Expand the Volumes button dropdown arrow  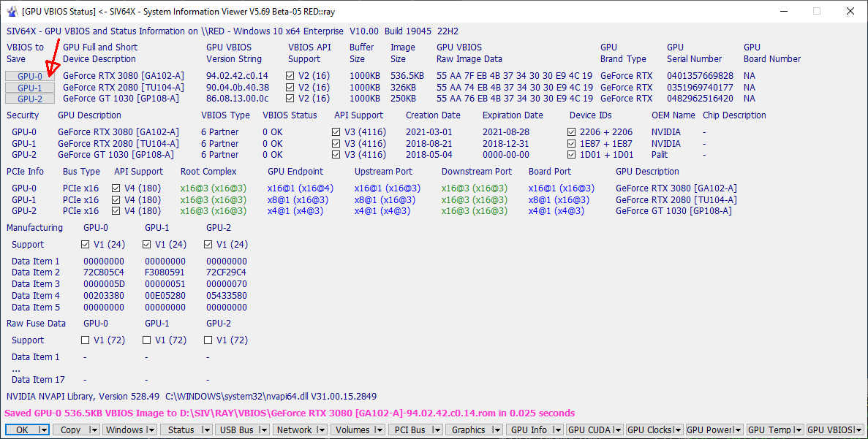(x=380, y=430)
